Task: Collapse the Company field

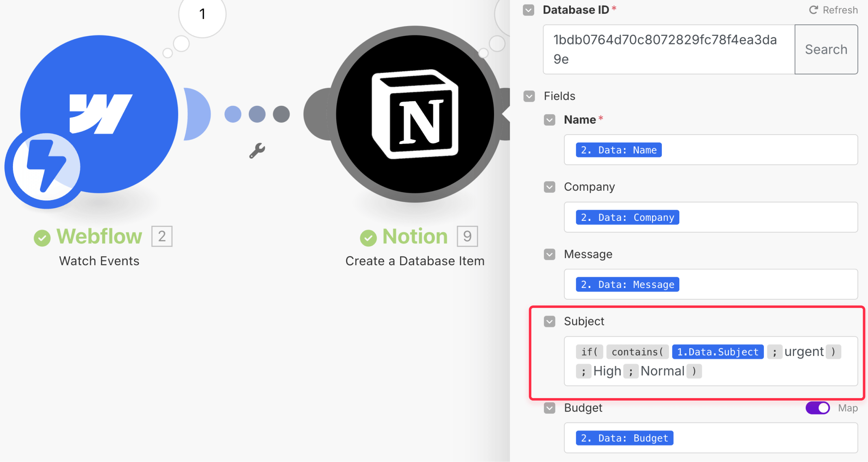Action: click(x=549, y=187)
